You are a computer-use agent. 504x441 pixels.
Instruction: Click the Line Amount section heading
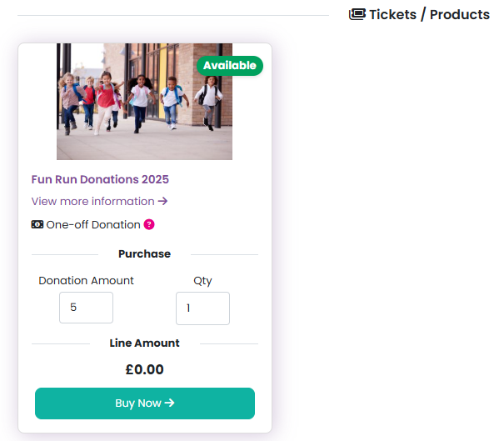pos(145,343)
